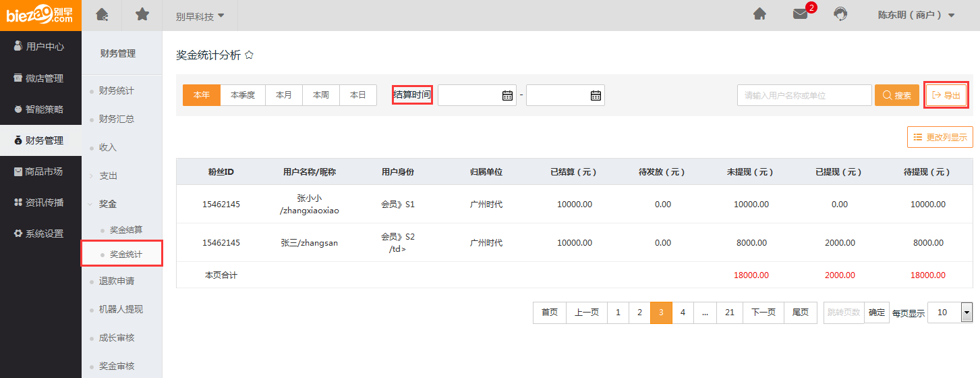
Task: Open the start date calendar icon
Action: coord(507,96)
